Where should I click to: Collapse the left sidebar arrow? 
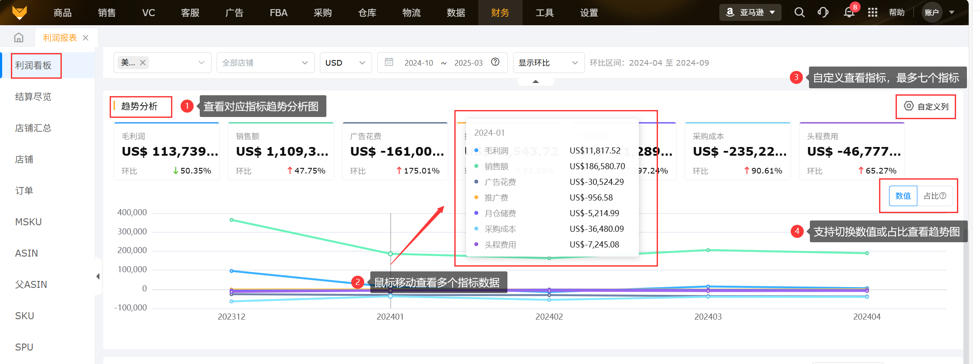(x=98, y=276)
